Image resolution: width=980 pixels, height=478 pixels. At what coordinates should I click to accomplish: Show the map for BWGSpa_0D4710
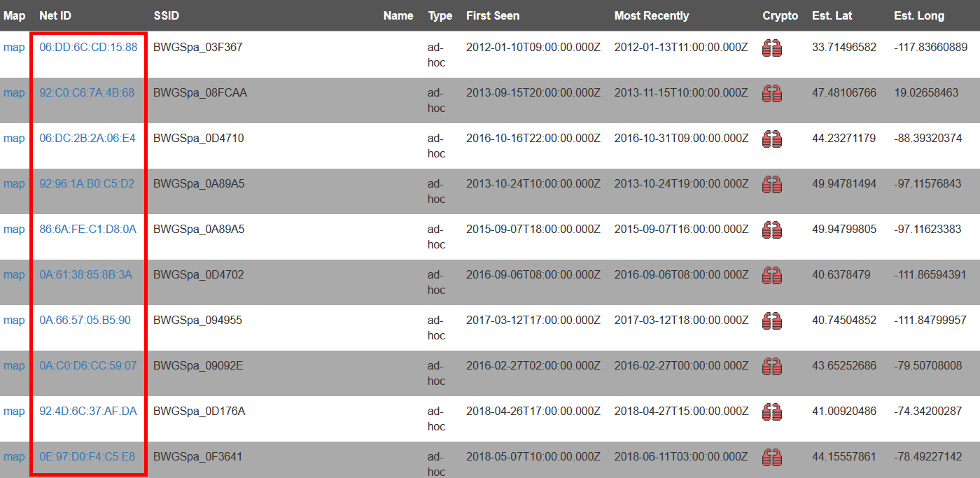click(14, 139)
